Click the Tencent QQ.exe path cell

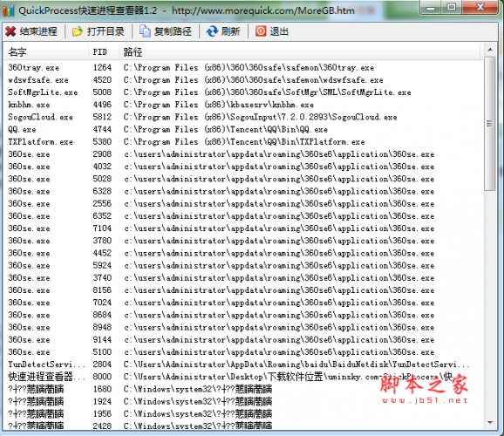[x=226, y=130]
